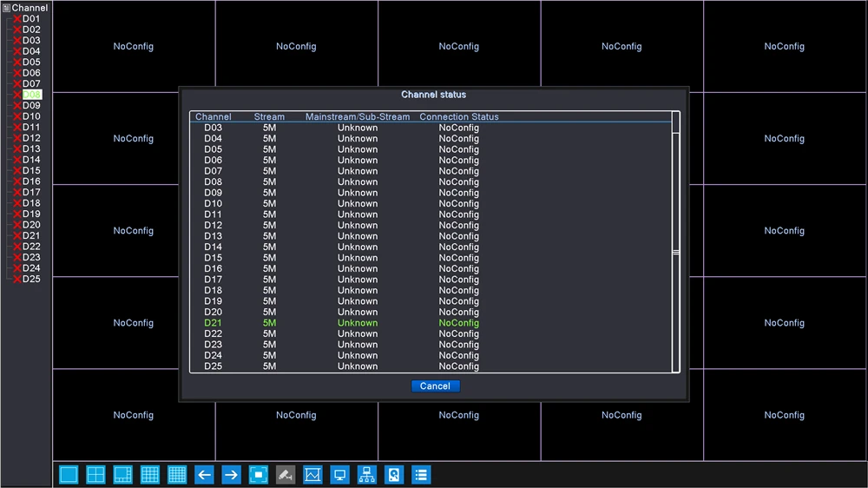The image size is (868, 488).
Task: Select channel D12 in the tree
Action: pyautogui.click(x=31, y=138)
